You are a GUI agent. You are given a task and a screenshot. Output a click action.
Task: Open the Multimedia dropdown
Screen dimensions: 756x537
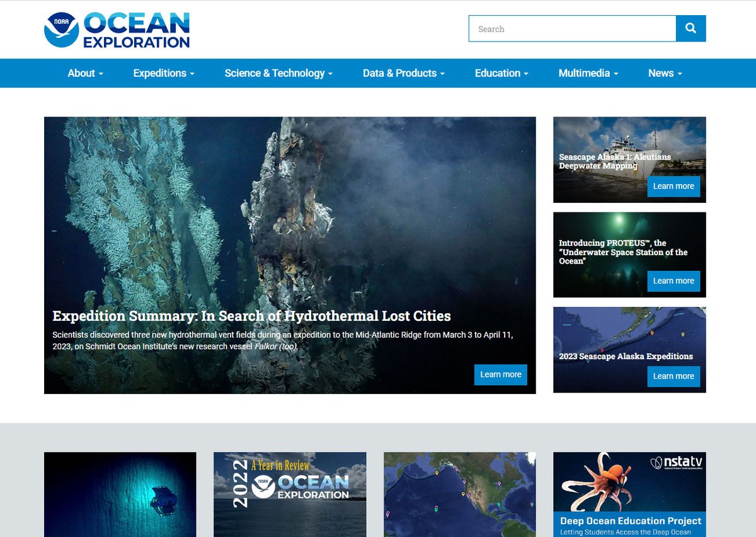[x=588, y=73]
